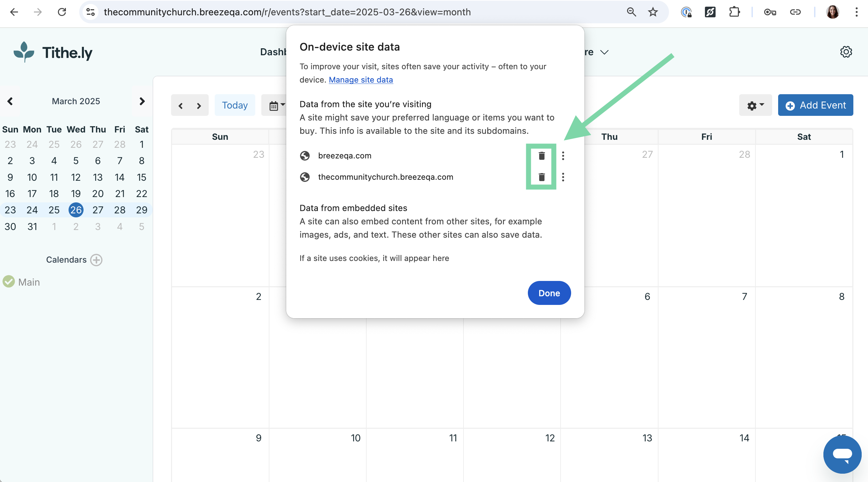
Task: Click the Fri column header in main calendar
Action: point(707,137)
